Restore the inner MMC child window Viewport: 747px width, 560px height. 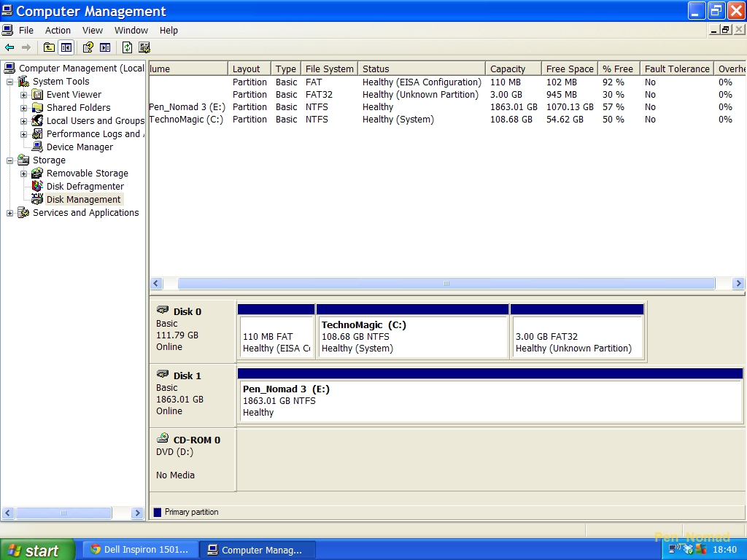point(726,30)
